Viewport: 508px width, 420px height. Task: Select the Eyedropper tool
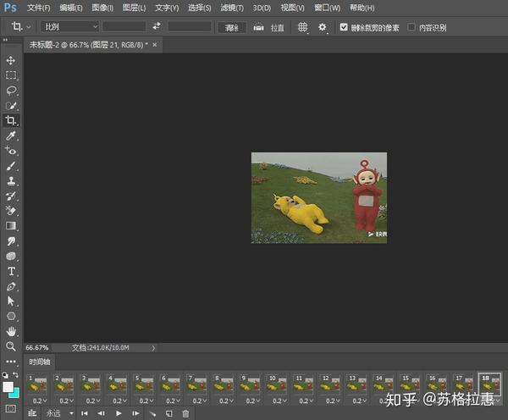[11, 135]
